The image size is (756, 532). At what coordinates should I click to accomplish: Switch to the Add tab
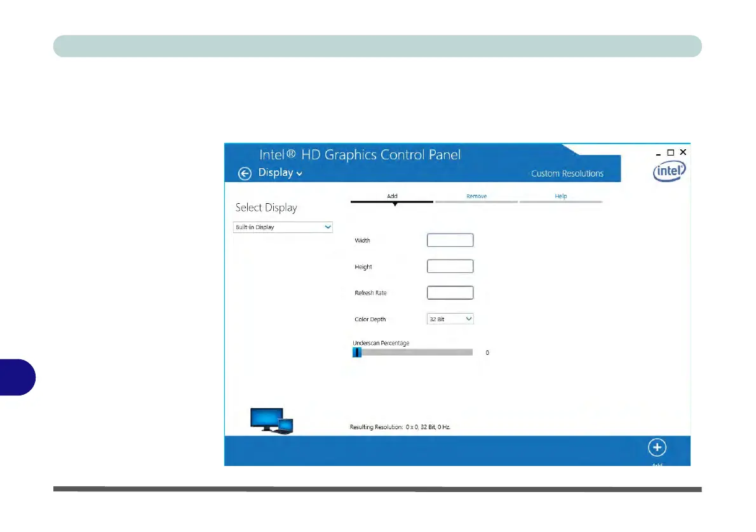[392, 197]
